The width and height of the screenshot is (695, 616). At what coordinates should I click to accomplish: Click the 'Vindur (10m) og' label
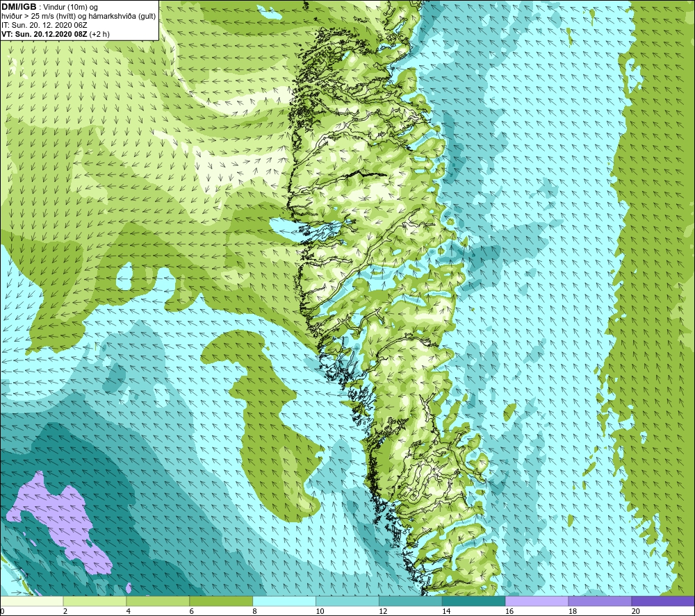click(x=70, y=8)
